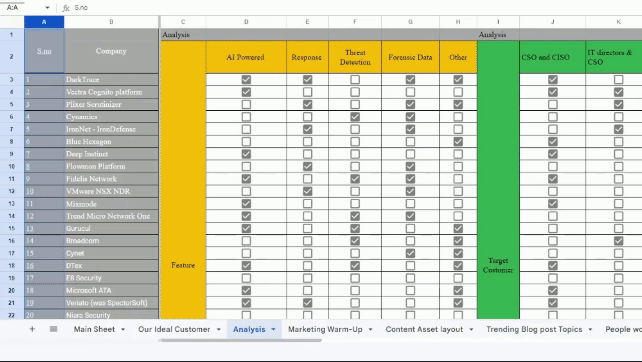Expand Content Asset layout tab arrow
This screenshot has width=642, height=362.
coord(471,329)
